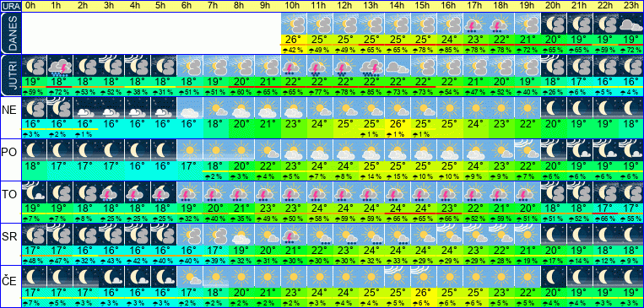Select SR 10h thunderstorm icon
This screenshot has width=644, height=308.
[x=294, y=235]
